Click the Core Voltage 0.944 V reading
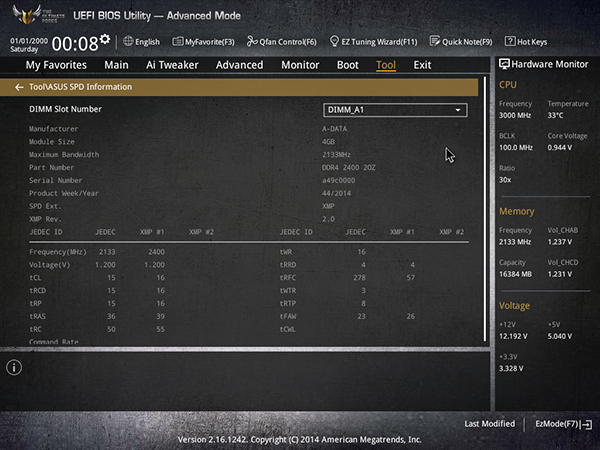The image size is (600, 450). coord(560,148)
